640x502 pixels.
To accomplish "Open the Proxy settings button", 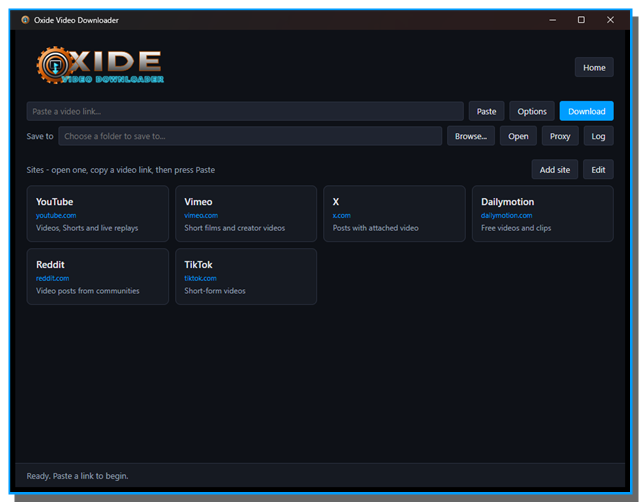I will (x=560, y=136).
